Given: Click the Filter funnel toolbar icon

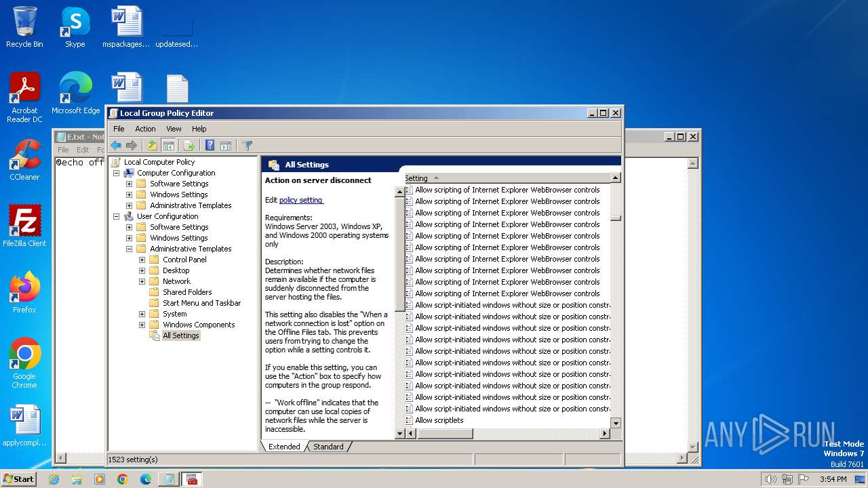Looking at the screenshot, I should coord(248,145).
